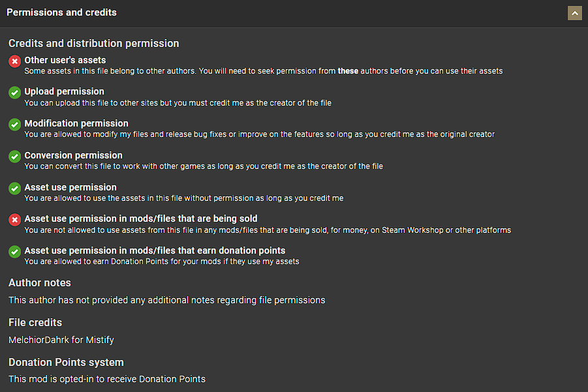Click green check next to Asset use permission
Screen dimensions: 588x392
pyautogui.click(x=14, y=188)
